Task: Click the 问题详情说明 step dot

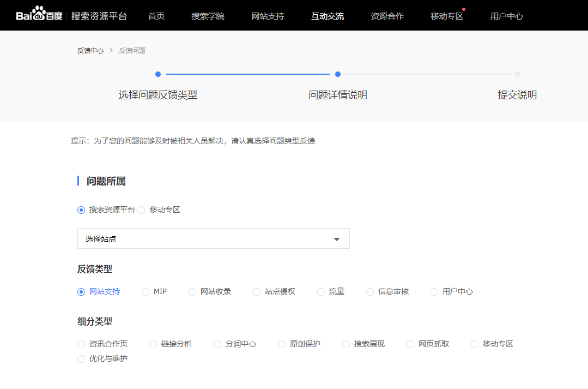Action: tap(338, 74)
